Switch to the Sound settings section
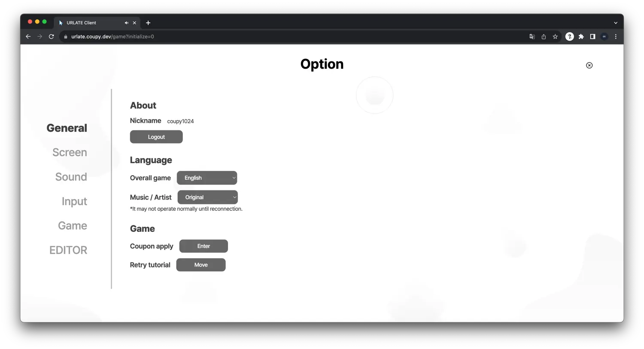Screen dimensions: 644x349 (x=71, y=176)
